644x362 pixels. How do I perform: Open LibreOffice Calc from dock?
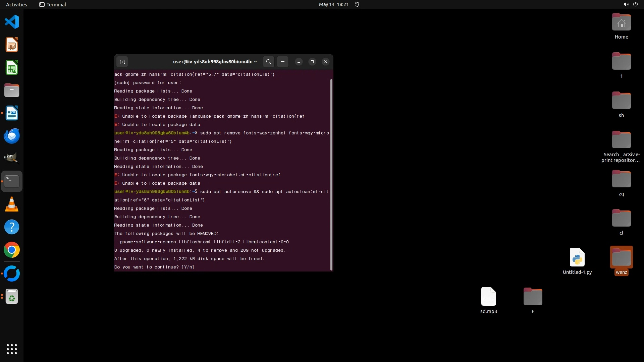12,68
